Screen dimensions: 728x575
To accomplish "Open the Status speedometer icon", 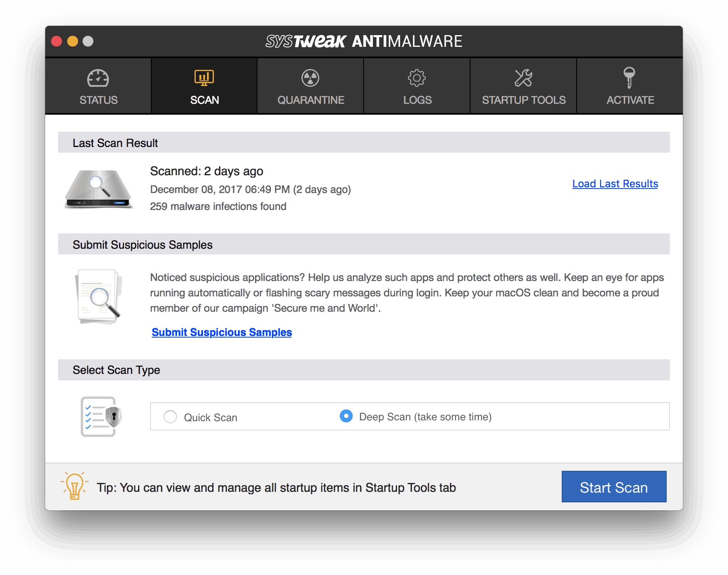I will (98, 78).
